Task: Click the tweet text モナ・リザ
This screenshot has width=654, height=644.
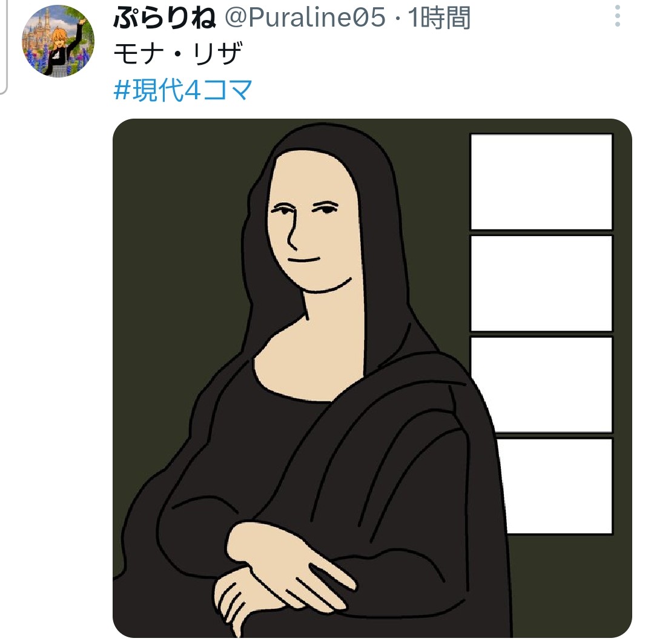Action: [177, 54]
